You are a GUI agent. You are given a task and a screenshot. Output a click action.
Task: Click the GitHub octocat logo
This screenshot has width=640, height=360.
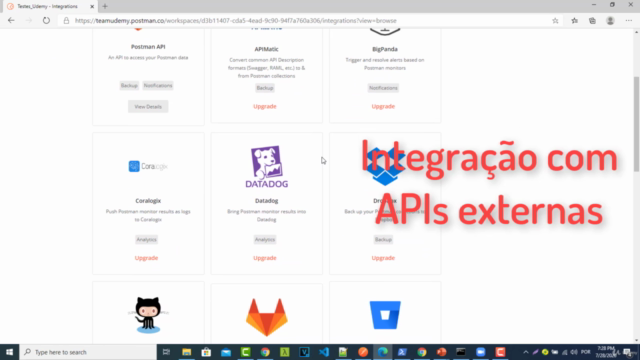(148, 315)
